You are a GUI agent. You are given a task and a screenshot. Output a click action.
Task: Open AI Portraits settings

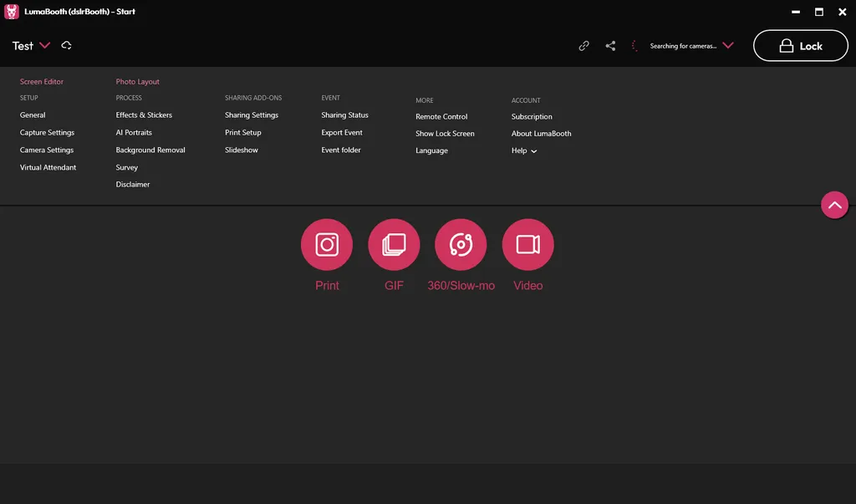point(134,133)
